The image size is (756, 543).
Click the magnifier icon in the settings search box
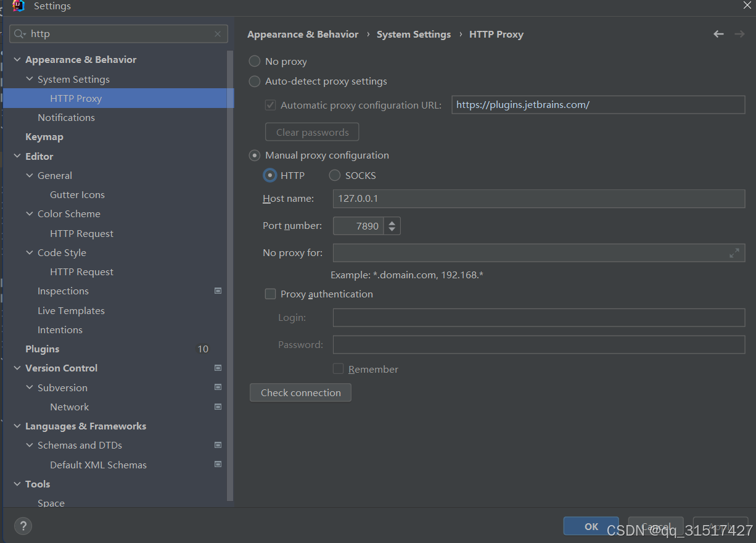pyautogui.click(x=20, y=34)
